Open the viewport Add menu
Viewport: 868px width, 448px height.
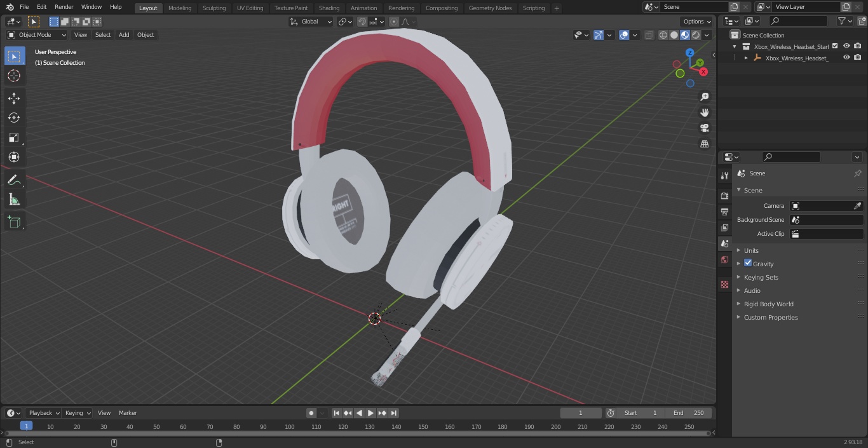124,35
